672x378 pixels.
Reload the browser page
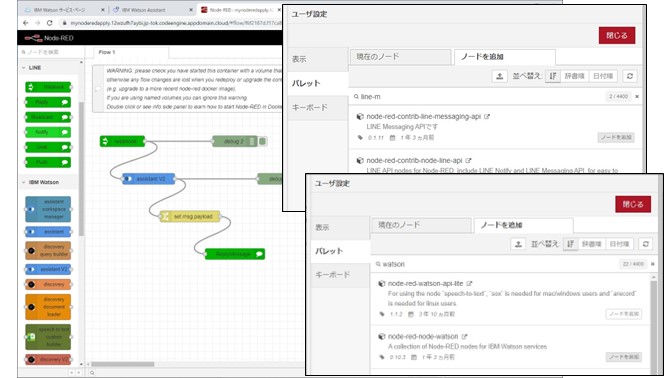(50, 23)
